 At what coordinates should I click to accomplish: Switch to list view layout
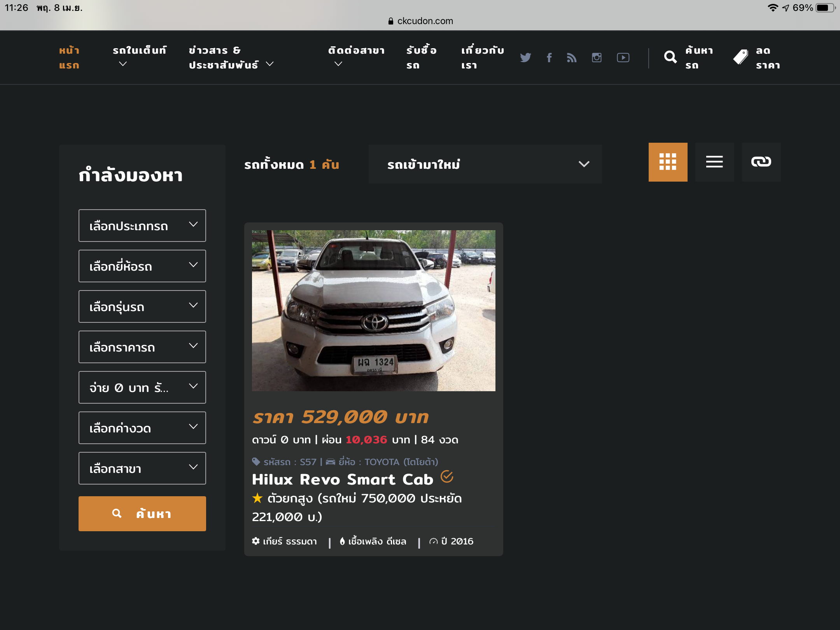(x=714, y=162)
